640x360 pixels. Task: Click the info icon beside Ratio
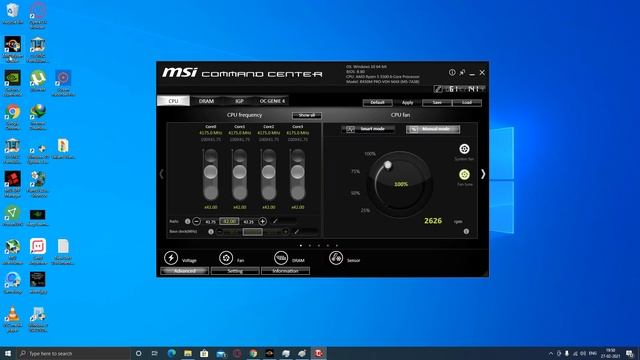coord(187,221)
